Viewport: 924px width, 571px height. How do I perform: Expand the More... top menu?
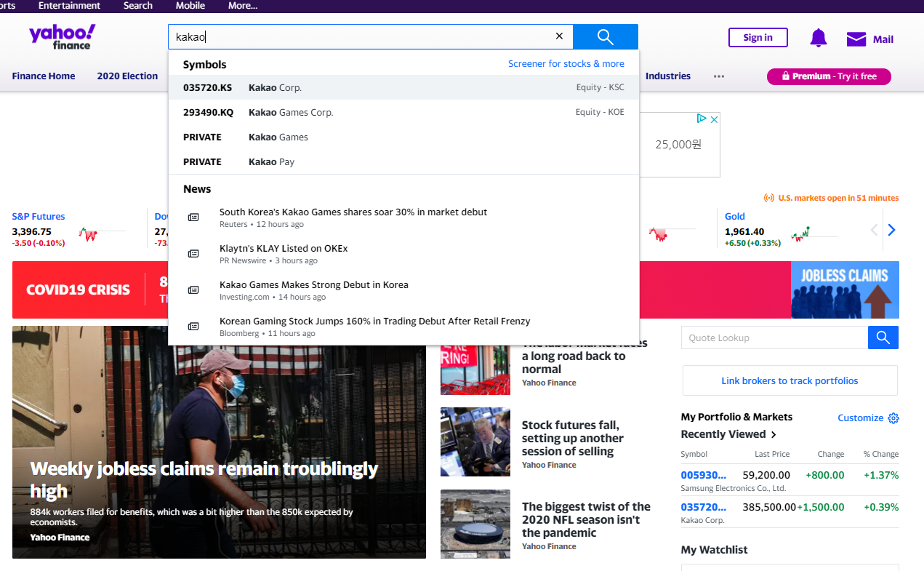coord(243,5)
